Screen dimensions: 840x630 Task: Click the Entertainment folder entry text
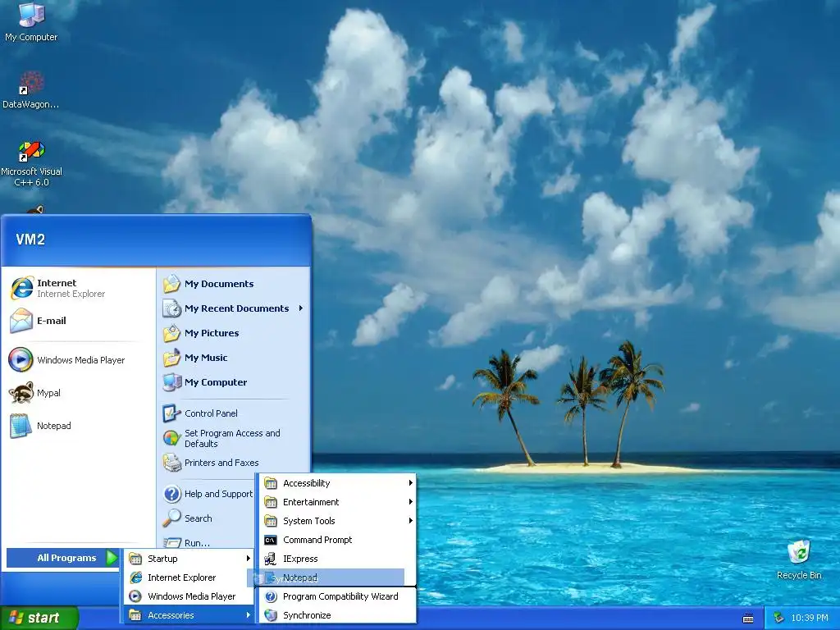pyautogui.click(x=311, y=502)
